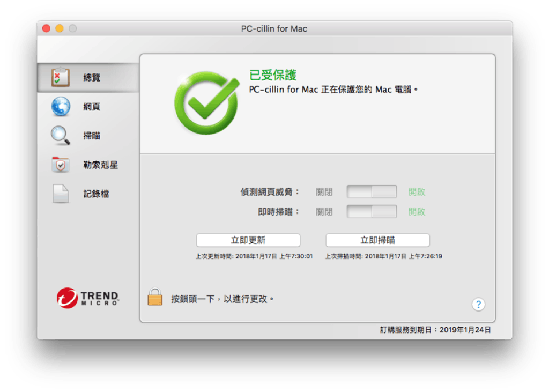This screenshot has width=549, height=392.
Task: Click the 訂購服務到期日 expiry text
Action: pyautogui.click(x=435, y=330)
